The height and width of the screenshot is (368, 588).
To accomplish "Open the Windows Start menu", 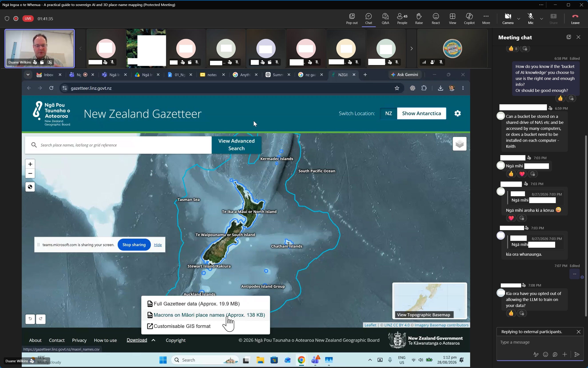I will click(163, 360).
